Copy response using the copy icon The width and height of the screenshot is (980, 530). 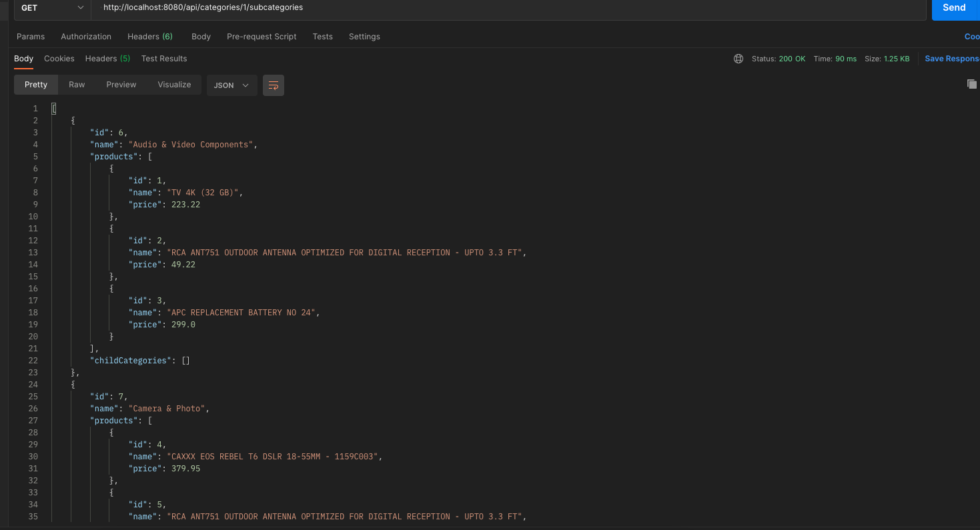[972, 84]
